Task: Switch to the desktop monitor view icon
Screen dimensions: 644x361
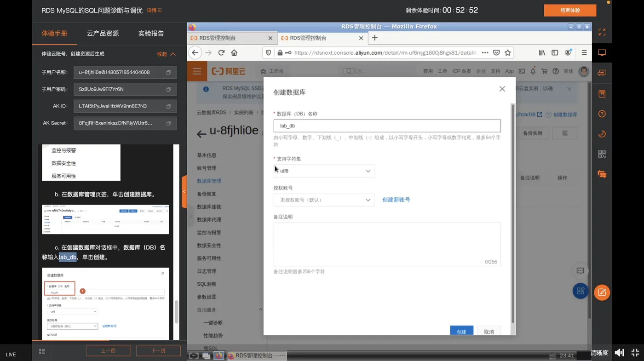Action: (x=602, y=53)
